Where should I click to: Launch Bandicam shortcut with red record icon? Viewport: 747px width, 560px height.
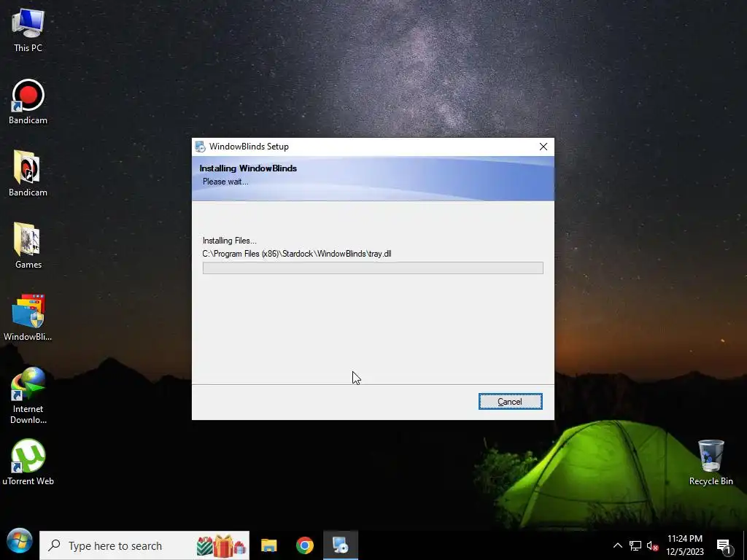[28, 102]
